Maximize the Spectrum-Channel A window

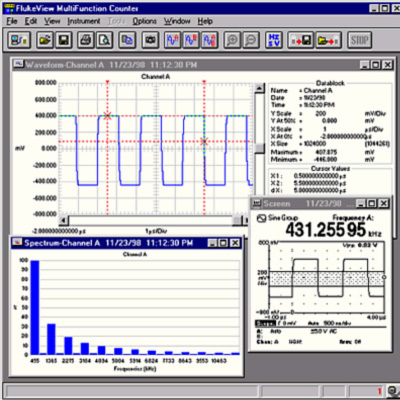click(x=223, y=243)
